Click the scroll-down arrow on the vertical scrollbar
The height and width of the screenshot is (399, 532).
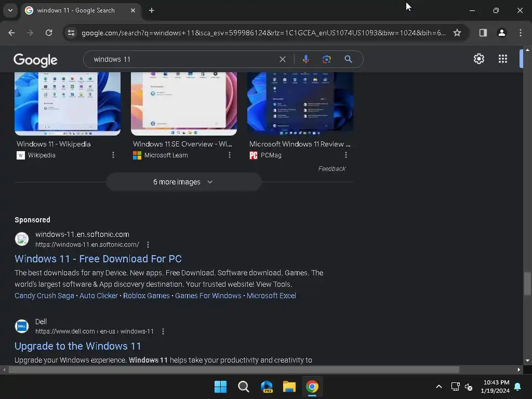click(x=527, y=361)
